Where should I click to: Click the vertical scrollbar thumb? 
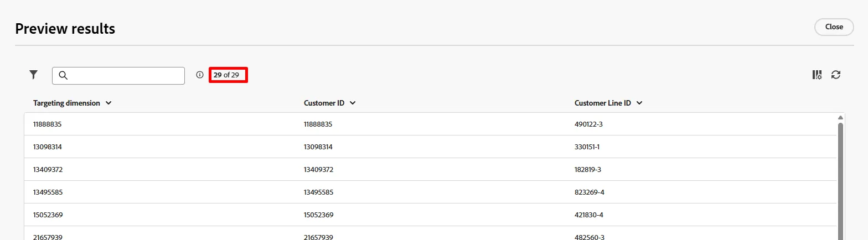pos(840,181)
